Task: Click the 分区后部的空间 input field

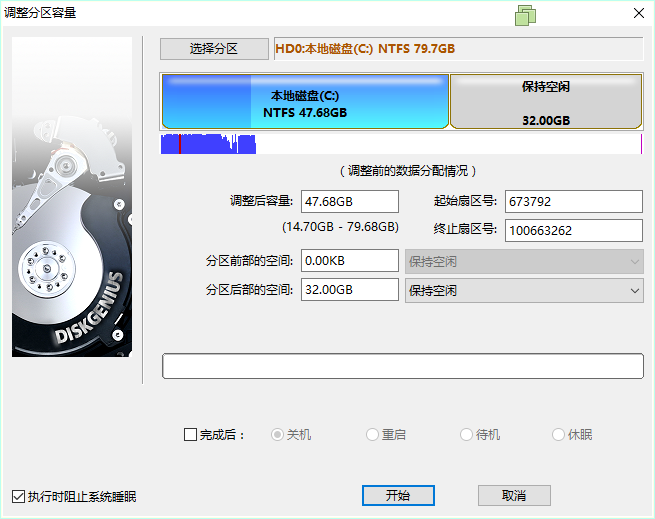Action: 350,290
